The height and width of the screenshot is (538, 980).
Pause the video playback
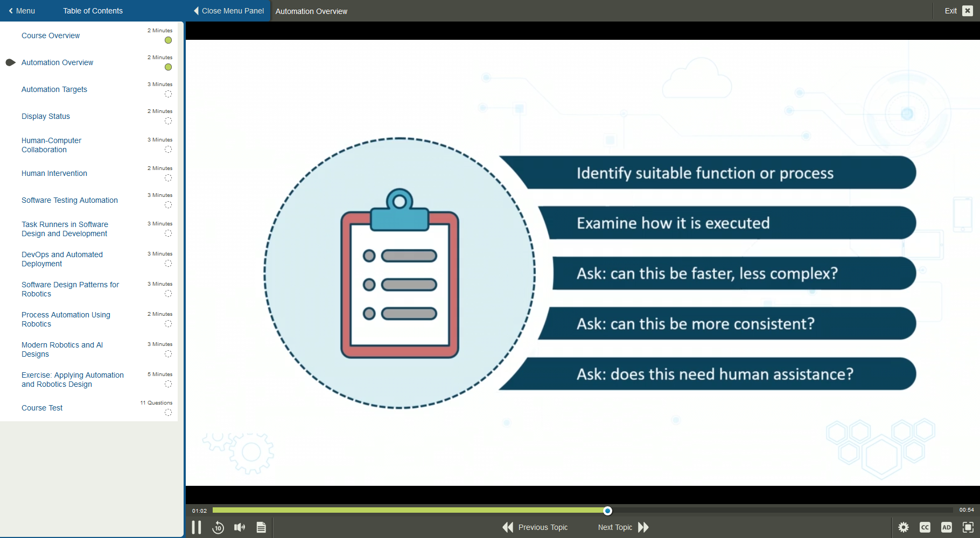(197, 527)
